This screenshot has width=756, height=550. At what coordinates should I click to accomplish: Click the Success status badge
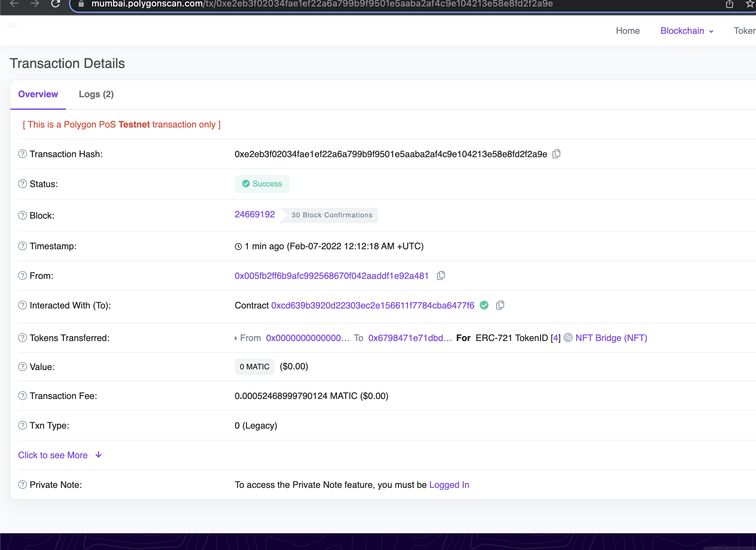click(262, 184)
